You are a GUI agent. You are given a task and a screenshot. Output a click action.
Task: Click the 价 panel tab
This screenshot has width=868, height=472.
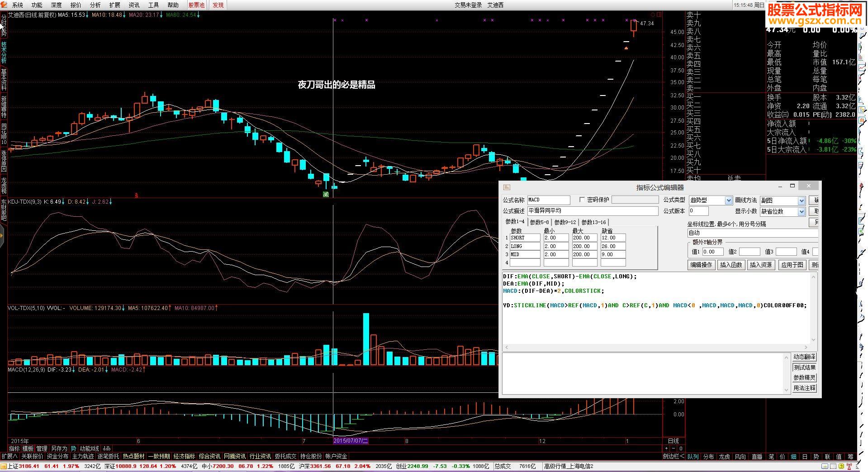(x=783, y=457)
